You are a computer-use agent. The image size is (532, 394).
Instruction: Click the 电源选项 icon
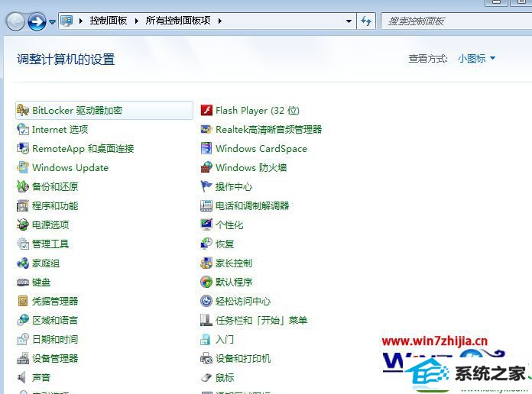tap(23, 224)
